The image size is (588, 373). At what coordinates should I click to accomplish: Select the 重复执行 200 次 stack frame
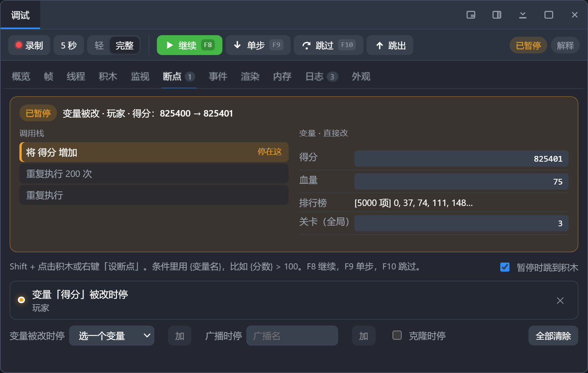(154, 174)
